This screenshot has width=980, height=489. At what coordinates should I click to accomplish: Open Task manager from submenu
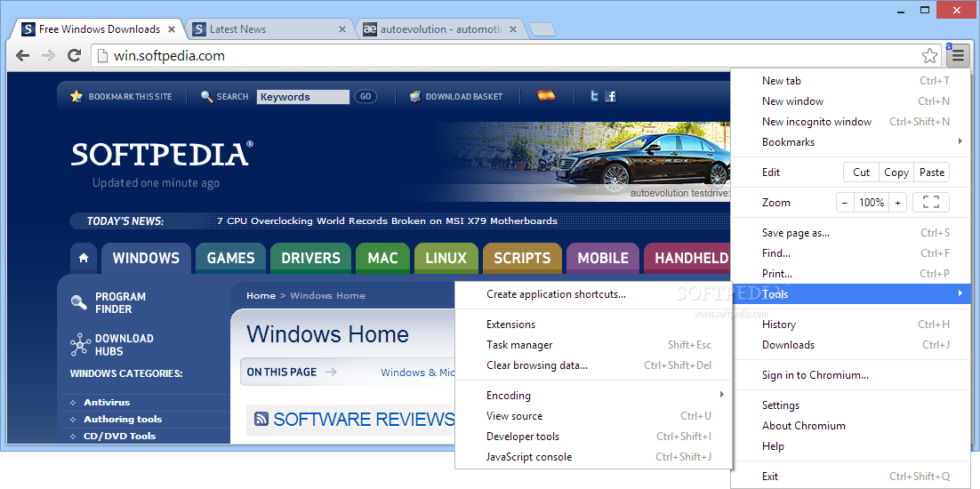coord(593,345)
